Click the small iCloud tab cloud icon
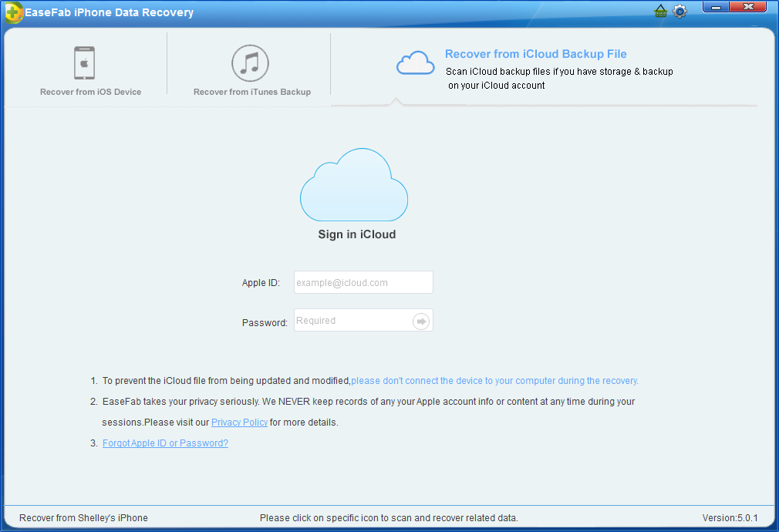The width and height of the screenshot is (779, 532). (x=415, y=63)
